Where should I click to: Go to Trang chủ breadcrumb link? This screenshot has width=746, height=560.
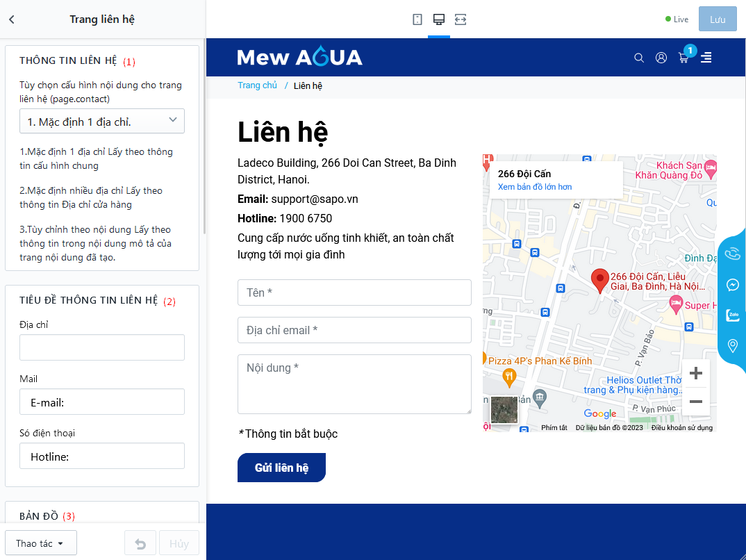click(258, 85)
